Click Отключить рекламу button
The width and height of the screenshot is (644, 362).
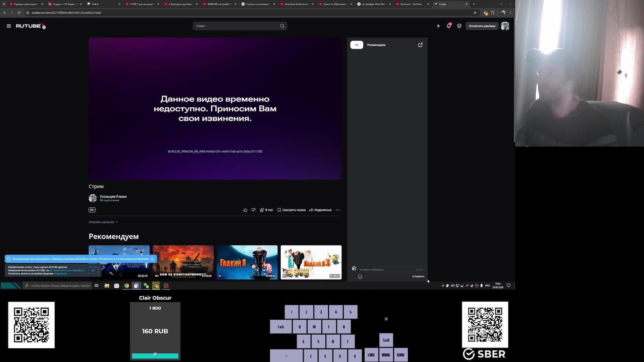(482, 26)
